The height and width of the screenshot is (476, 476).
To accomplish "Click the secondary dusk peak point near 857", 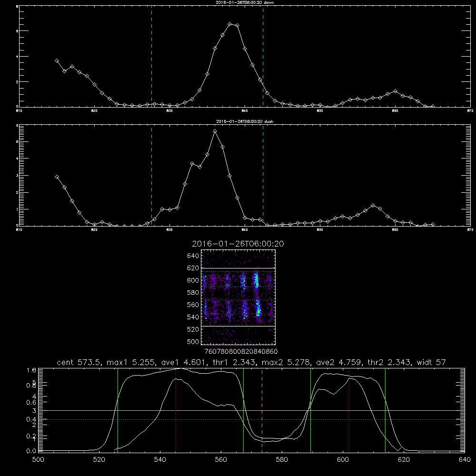I will point(373,206).
